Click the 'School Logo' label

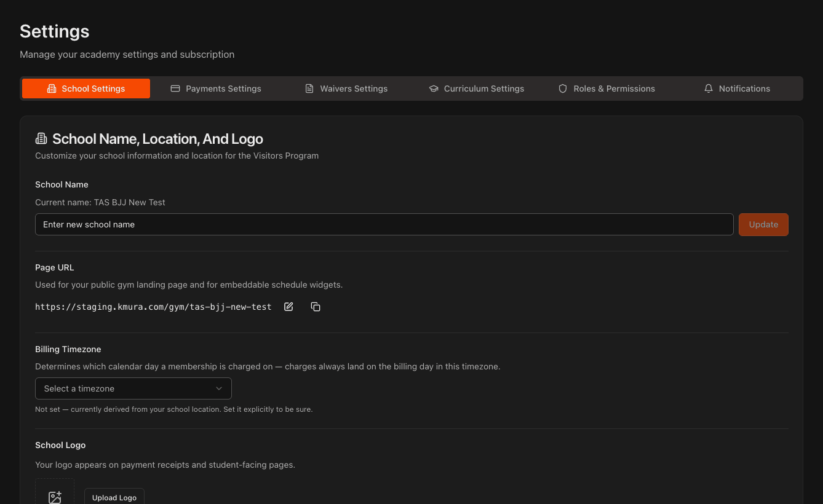click(60, 445)
